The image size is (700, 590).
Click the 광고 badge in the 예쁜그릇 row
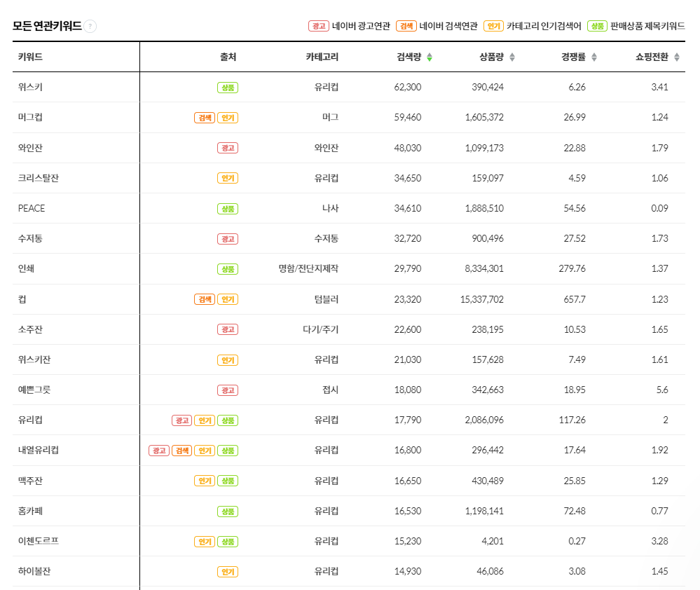[228, 390]
